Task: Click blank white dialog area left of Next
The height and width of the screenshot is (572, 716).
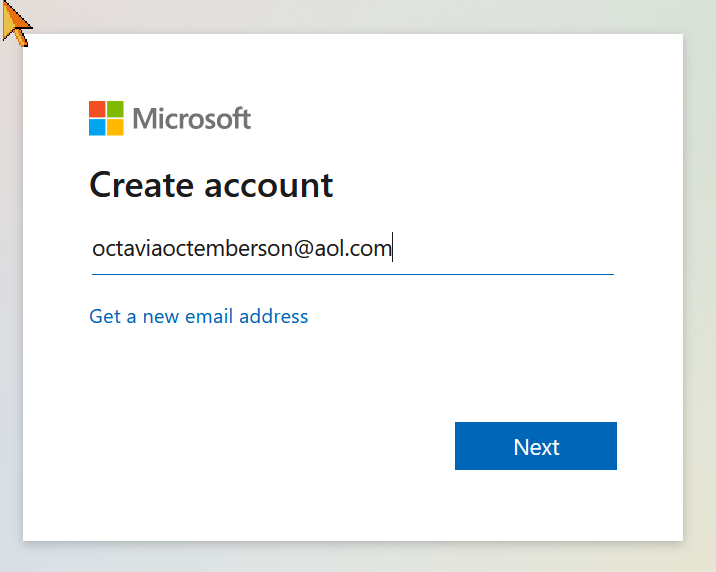Action: (269, 446)
